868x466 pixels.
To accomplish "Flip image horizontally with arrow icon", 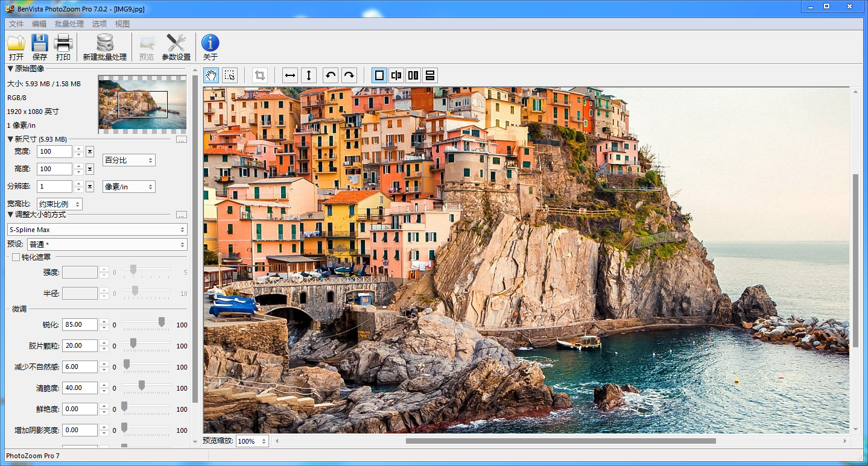I will 290,75.
